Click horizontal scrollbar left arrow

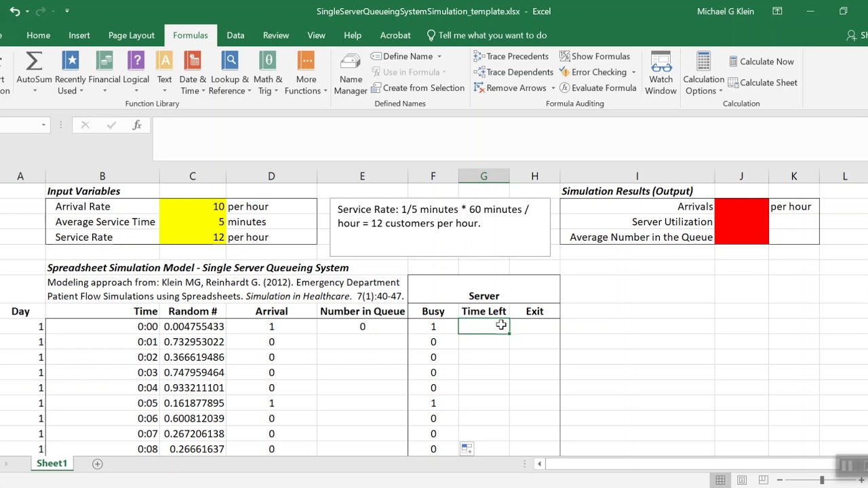[x=539, y=464]
